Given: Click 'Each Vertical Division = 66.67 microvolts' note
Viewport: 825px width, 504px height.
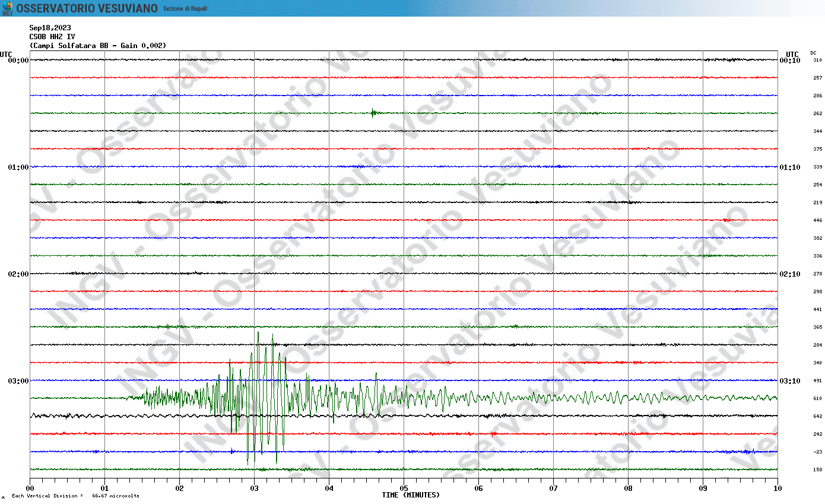Looking at the screenshot, I should click(75, 496).
